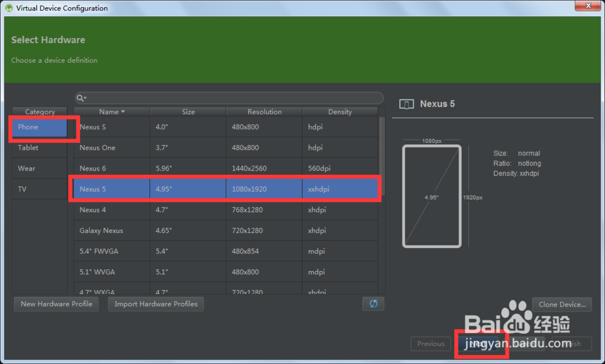
Task: Click the 480x854 resolution cell
Action: pyautogui.click(x=264, y=252)
